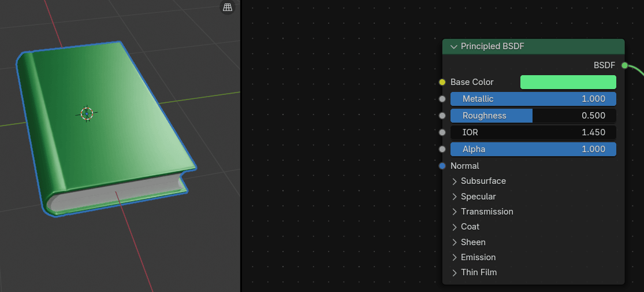Click the green BSDF output socket
This screenshot has width=644, height=292.
[x=624, y=65]
